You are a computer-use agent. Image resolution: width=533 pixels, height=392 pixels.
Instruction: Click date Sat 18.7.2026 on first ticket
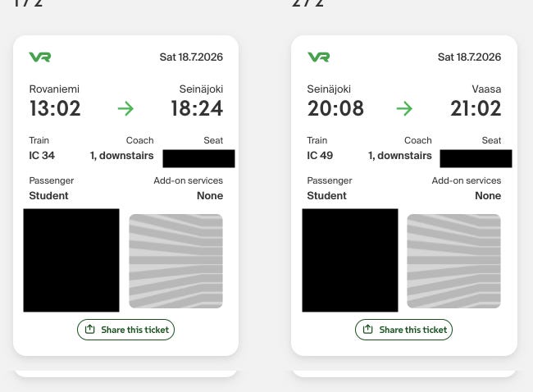191,57
